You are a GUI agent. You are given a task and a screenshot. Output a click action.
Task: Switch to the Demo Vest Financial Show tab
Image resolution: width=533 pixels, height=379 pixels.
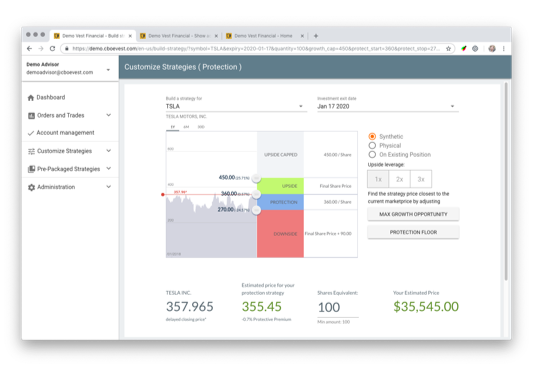point(179,36)
